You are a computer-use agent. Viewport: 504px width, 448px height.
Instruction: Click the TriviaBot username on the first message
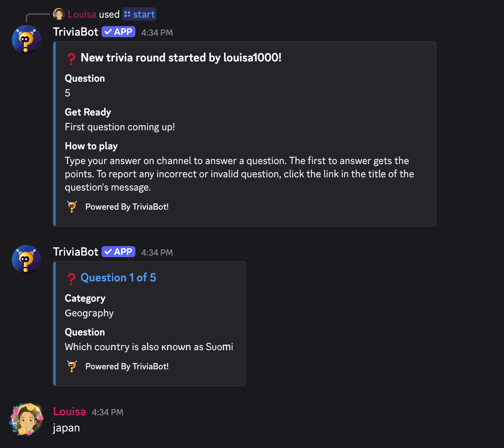[75, 32]
